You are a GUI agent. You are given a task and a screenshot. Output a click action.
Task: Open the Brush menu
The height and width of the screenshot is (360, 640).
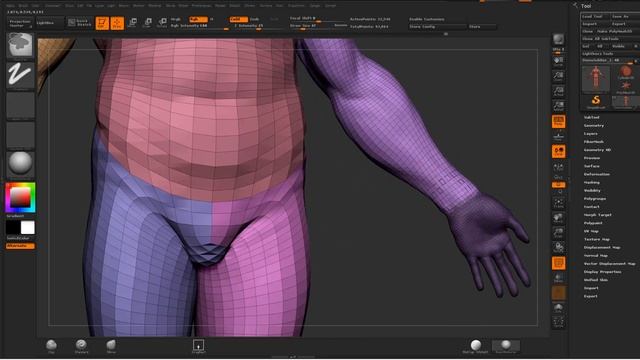[23, 6]
